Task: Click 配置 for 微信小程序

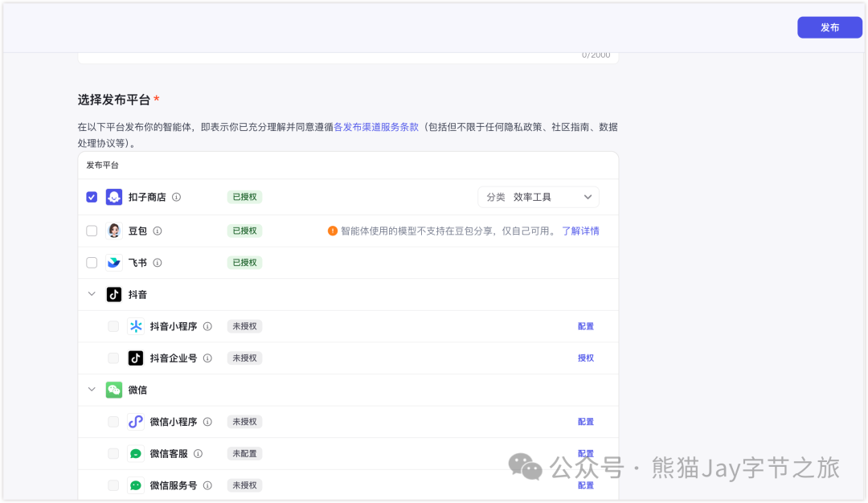Action: point(586,422)
